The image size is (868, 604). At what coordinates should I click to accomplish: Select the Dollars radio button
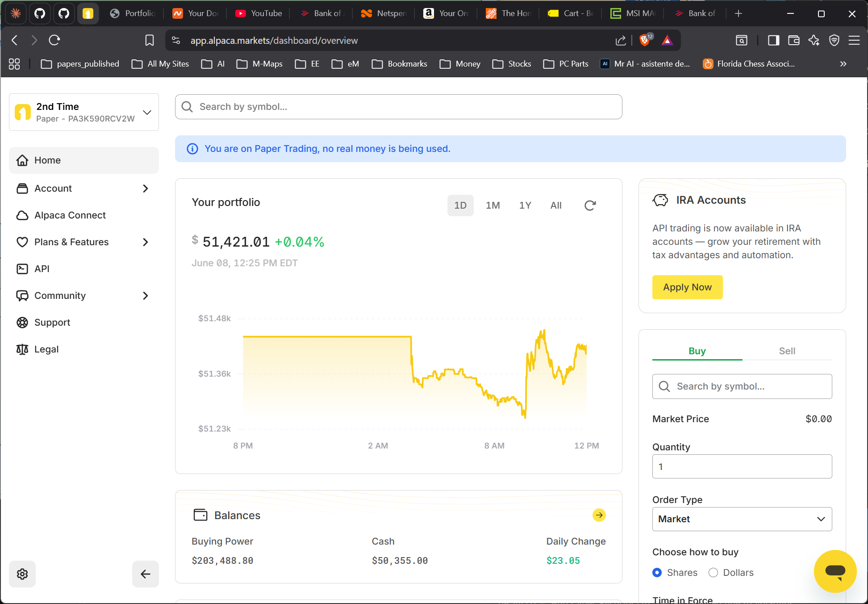click(713, 573)
